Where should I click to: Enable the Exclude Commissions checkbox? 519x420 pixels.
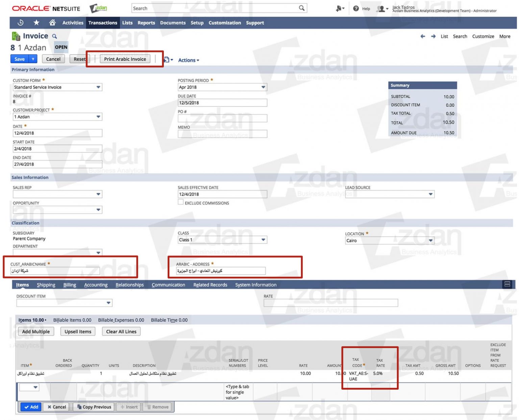pos(181,202)
